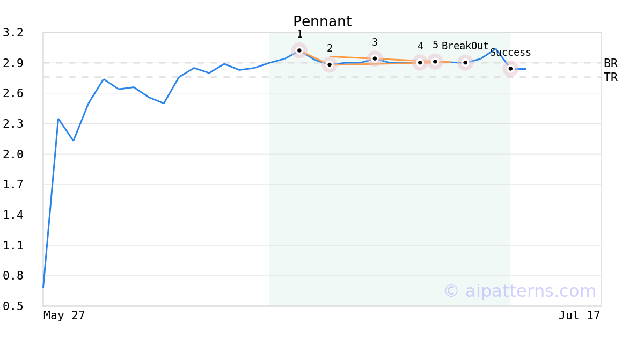
Task: Click pattern point marker 1
Action: tap(299, 50)
